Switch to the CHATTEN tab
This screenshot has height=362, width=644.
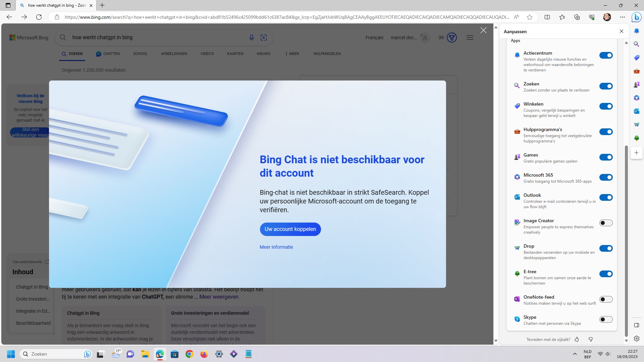click(108, 54)
